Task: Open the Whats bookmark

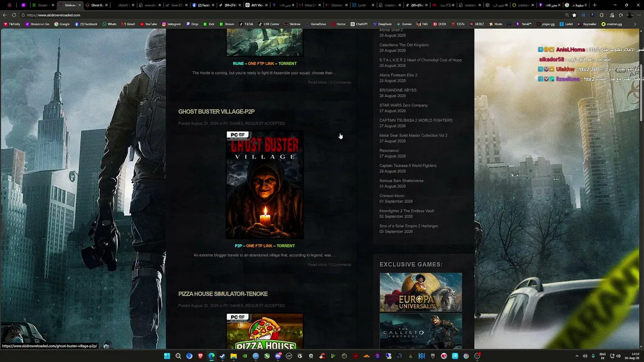Action: (x=109, y=24)
